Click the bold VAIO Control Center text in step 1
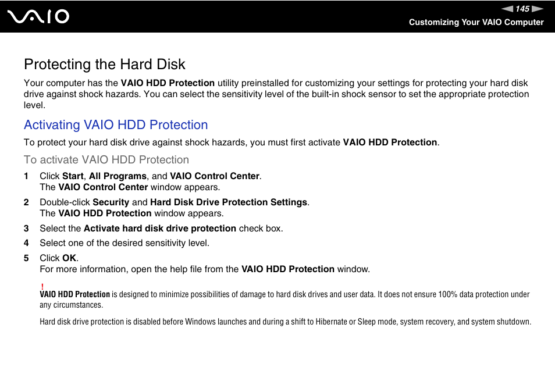Image resolution: width=555 pixels, height=392 pixels. click(215, 176)
